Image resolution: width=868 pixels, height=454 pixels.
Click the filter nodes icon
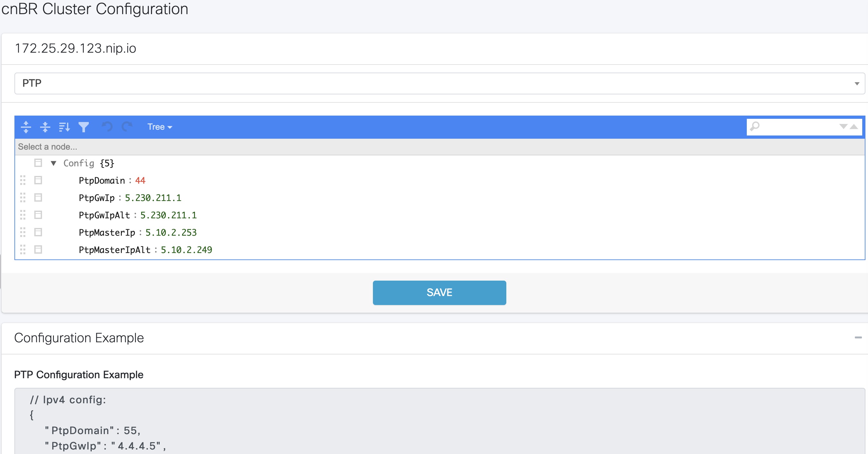pyautogui.click(x=83, y=127)
